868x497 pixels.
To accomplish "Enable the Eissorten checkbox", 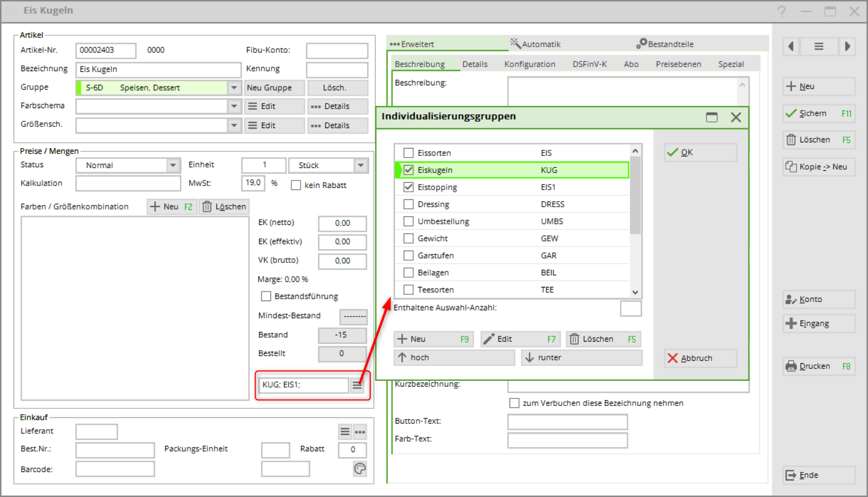I will (408, 153).
